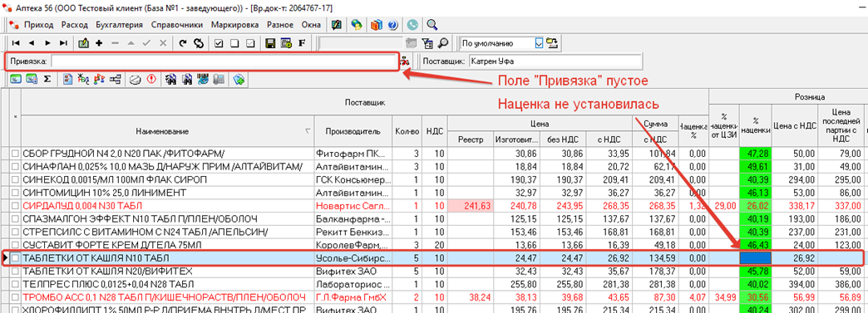Click the last green plus icon in lower toolbar
This screenshot has height=313, width=868.
coord(239,80)
